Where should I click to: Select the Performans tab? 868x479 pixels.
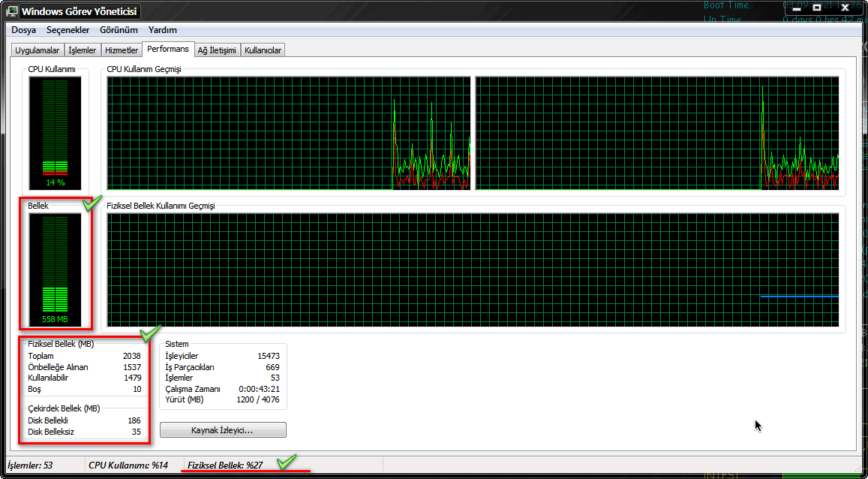coord(168,50)
